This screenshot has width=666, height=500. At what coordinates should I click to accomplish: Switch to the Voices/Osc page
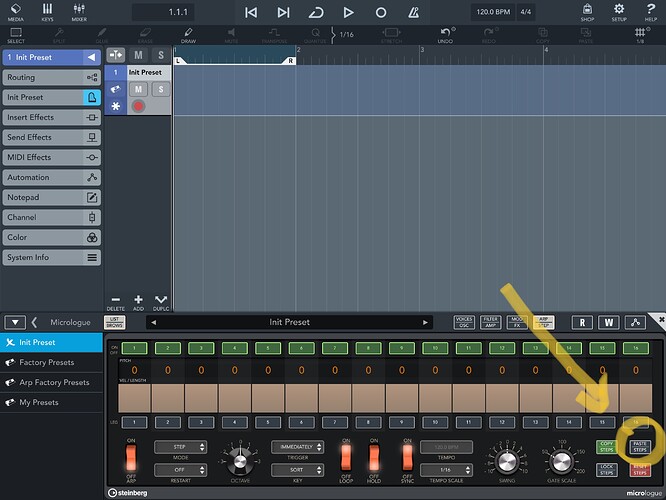click(x=464, y=322)
